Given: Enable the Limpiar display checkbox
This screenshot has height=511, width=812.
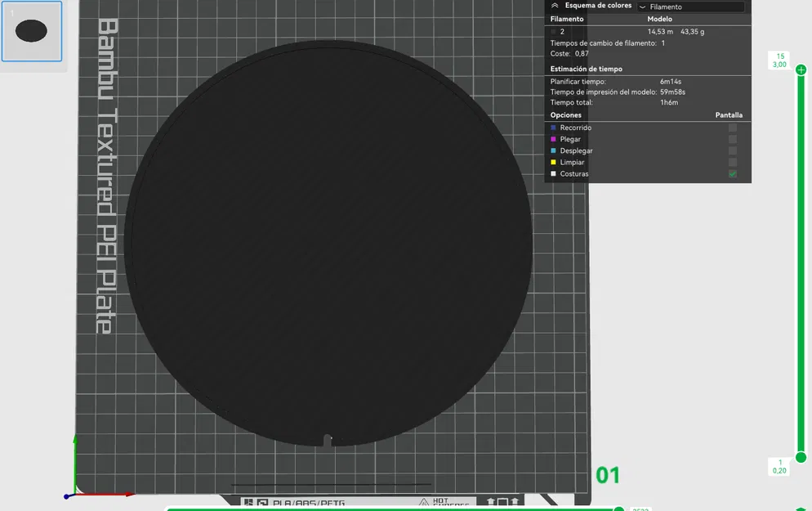Looking at the screenshot, I should [732, 162].
